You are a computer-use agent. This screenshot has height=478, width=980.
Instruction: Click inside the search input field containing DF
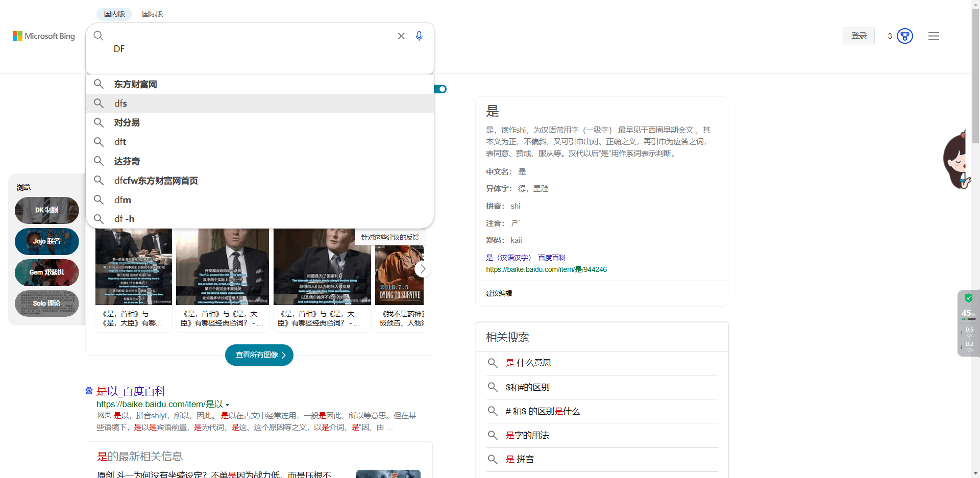click(x=260, y=49)
